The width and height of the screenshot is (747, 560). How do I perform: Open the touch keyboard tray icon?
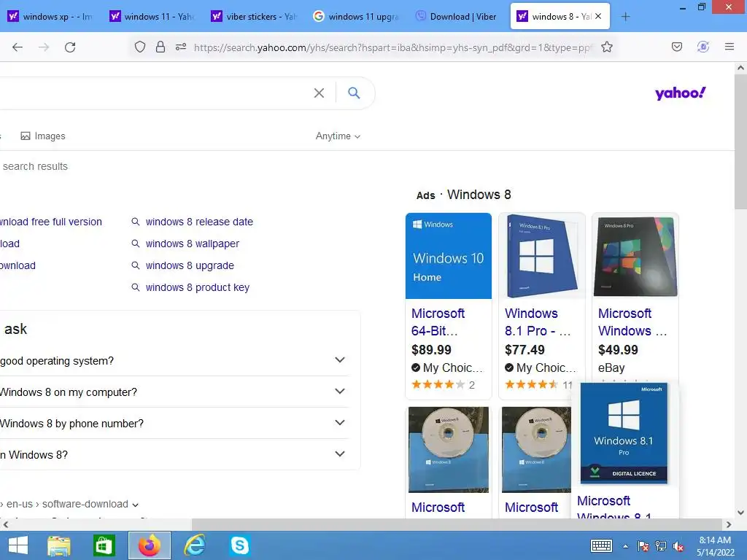tap(601, 545)
